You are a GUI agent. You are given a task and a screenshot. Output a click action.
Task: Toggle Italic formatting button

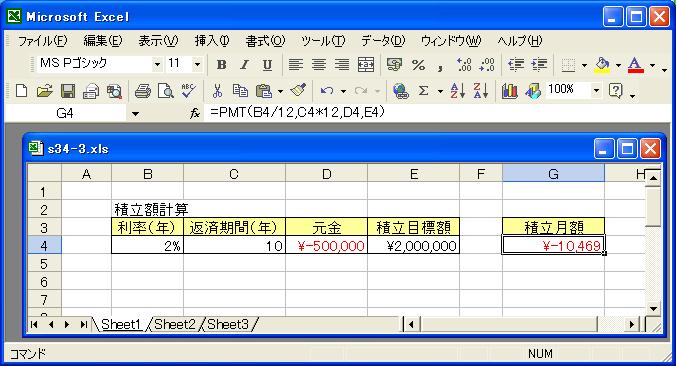coord(244,65)
